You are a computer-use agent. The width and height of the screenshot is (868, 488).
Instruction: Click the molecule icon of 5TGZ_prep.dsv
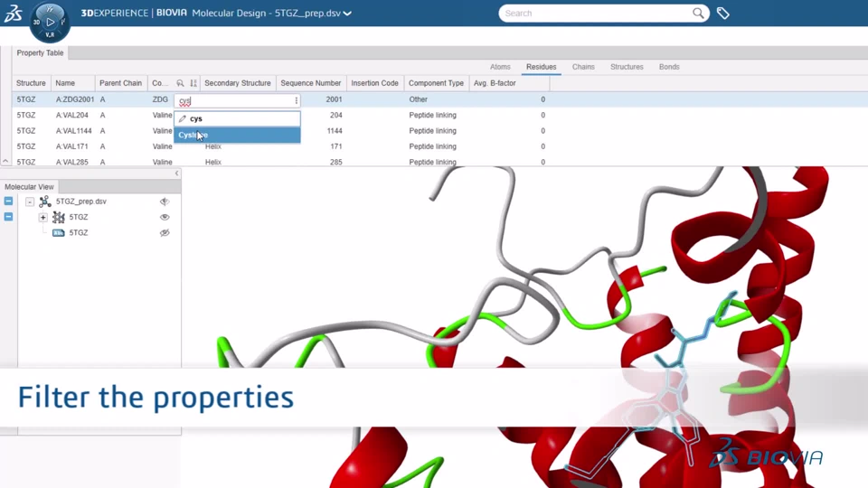coord(45,202)
